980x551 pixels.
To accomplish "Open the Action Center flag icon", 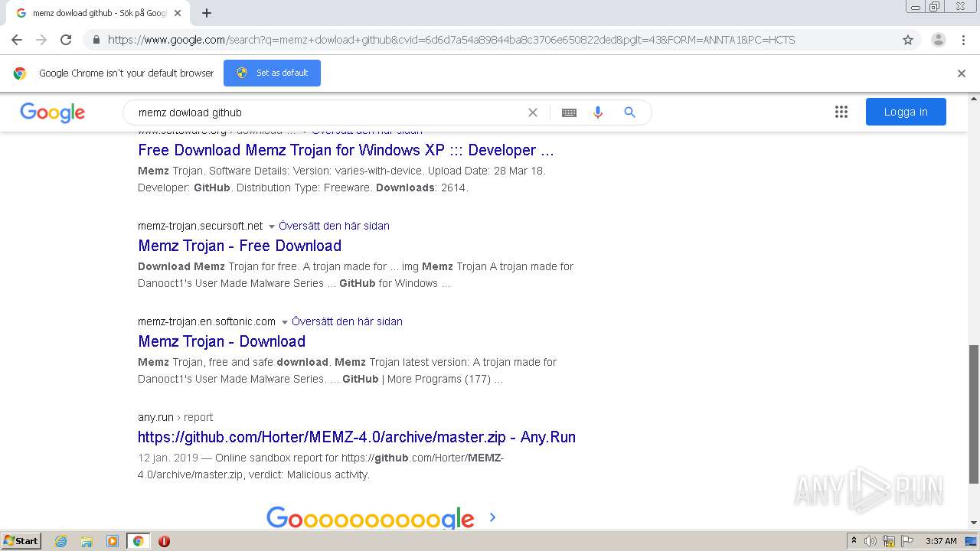I will [x=907, y=541].
